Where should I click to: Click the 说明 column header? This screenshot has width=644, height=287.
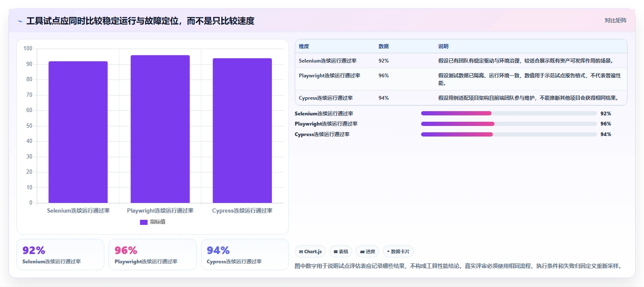point(443,46)
